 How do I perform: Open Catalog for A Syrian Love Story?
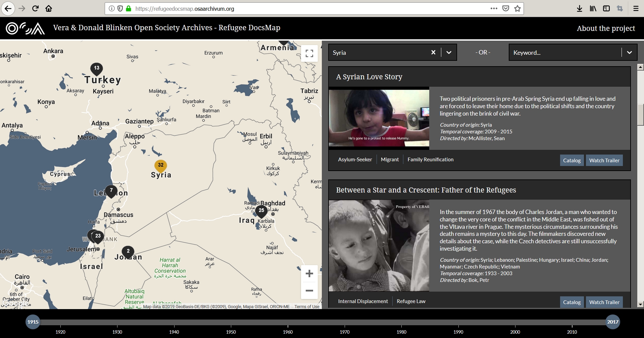point(572,160)
